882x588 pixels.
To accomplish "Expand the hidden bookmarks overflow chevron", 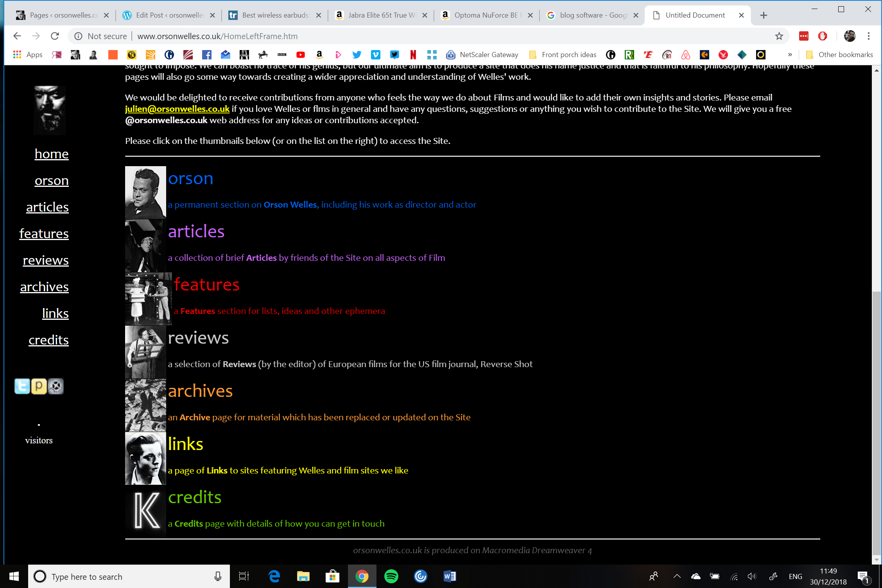I will [790, 55].
